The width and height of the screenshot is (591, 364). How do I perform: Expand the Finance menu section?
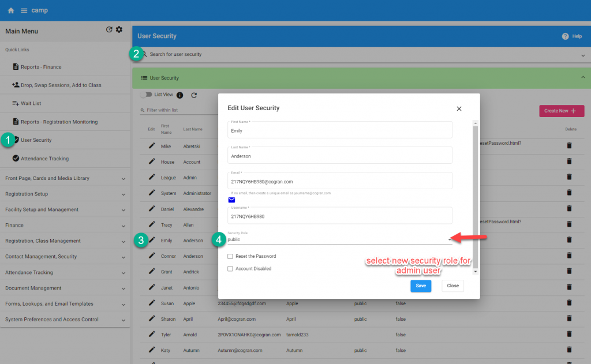tap(65, 226)
